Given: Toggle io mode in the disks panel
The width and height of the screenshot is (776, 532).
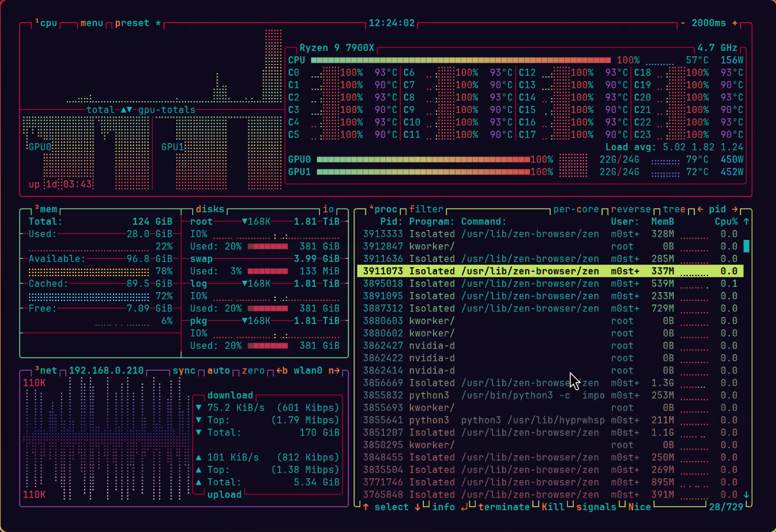Looking at the screenshot, I should pos(328,209).
